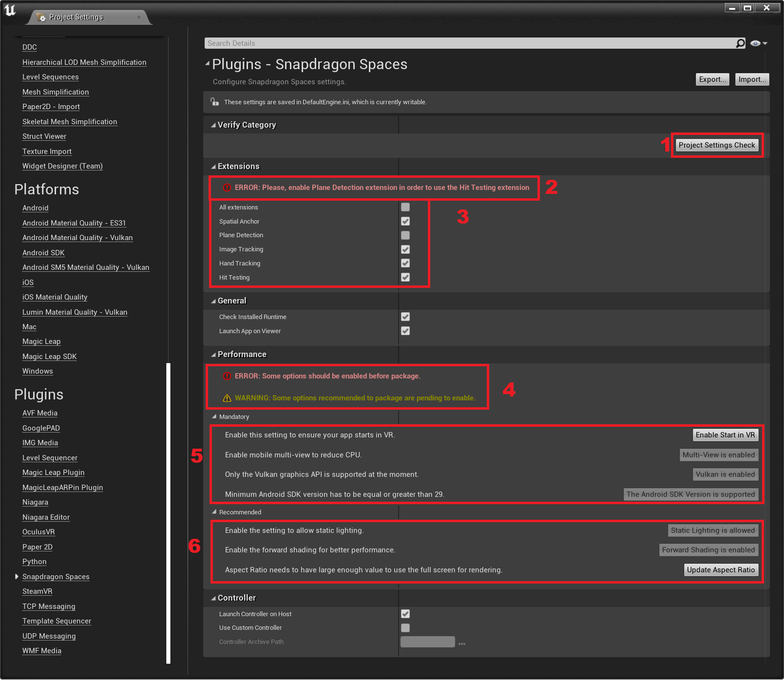Open Widget Designer (Team) settings
The image size is (784, 680).
pos(62,166)
